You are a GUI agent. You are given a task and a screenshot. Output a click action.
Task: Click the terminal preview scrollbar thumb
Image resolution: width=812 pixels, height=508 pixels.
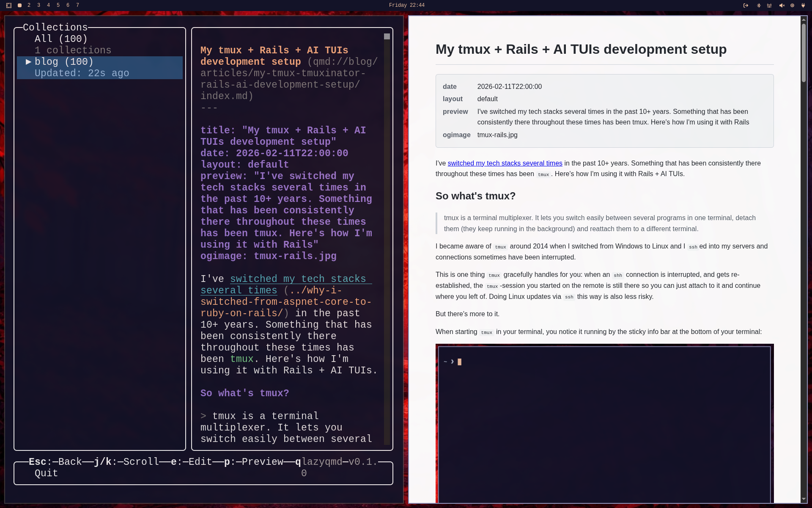tap(387, 37)
